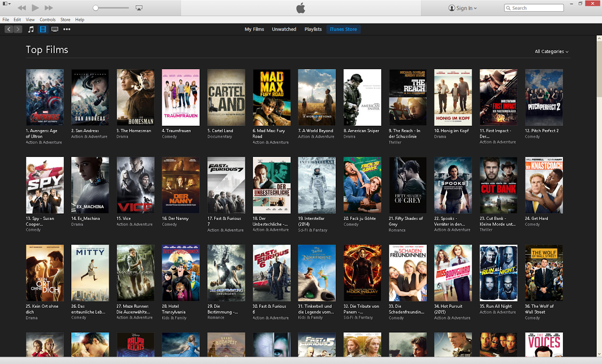This screenshot has width=602, height=364.
Task: Open the more libraries ellipsis menu
Action: pyautogui.click(x=67, y=29)
